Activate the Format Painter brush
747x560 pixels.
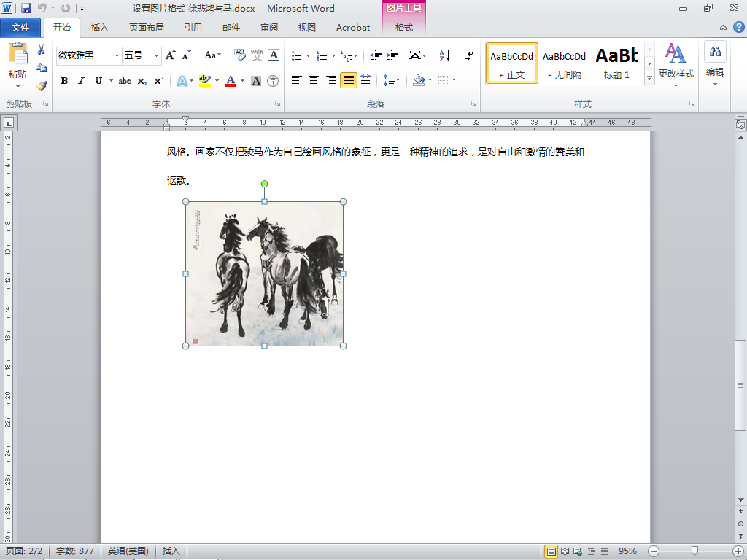[x=42, y=86]
